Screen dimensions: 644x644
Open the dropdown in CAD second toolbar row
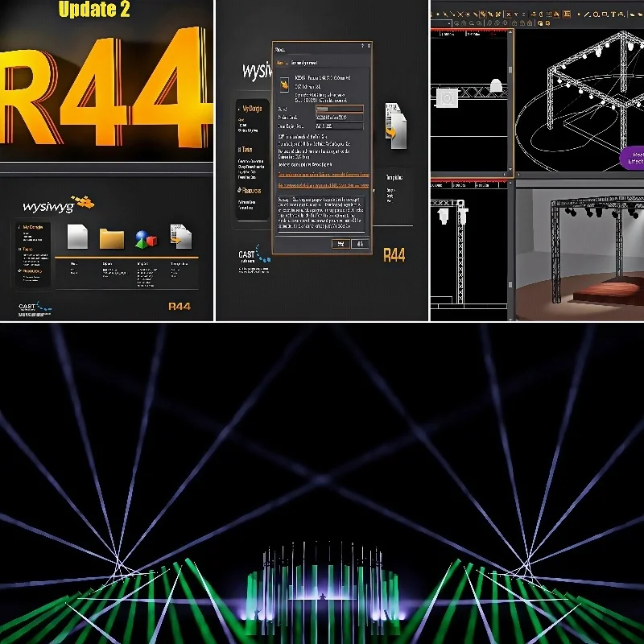(449, 23)
